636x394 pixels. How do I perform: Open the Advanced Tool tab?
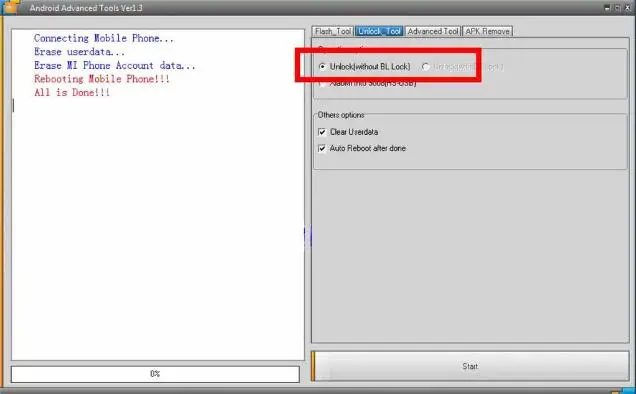click(x=433, y=31)
